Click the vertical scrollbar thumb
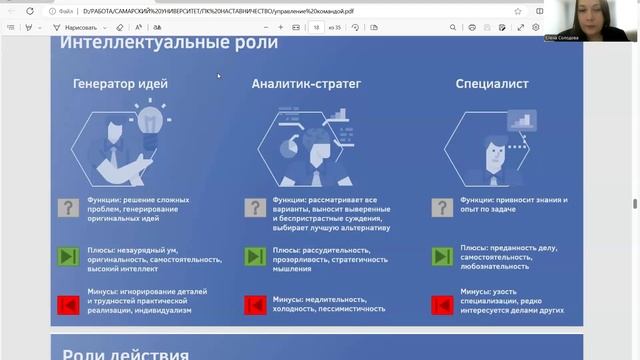Image resolution: width=640 pixels, height=360 pixels. click(x=635, y=204)
